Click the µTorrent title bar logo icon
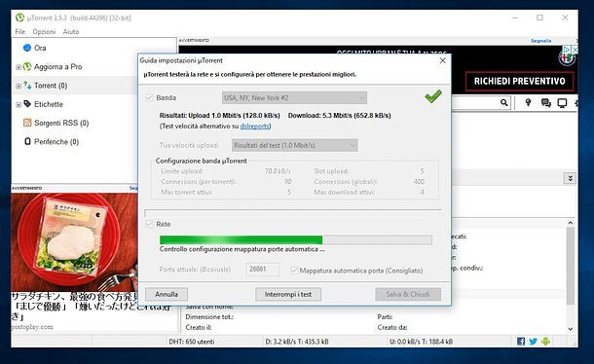This screenshot has width=594, height=364. tap(19, 18)
